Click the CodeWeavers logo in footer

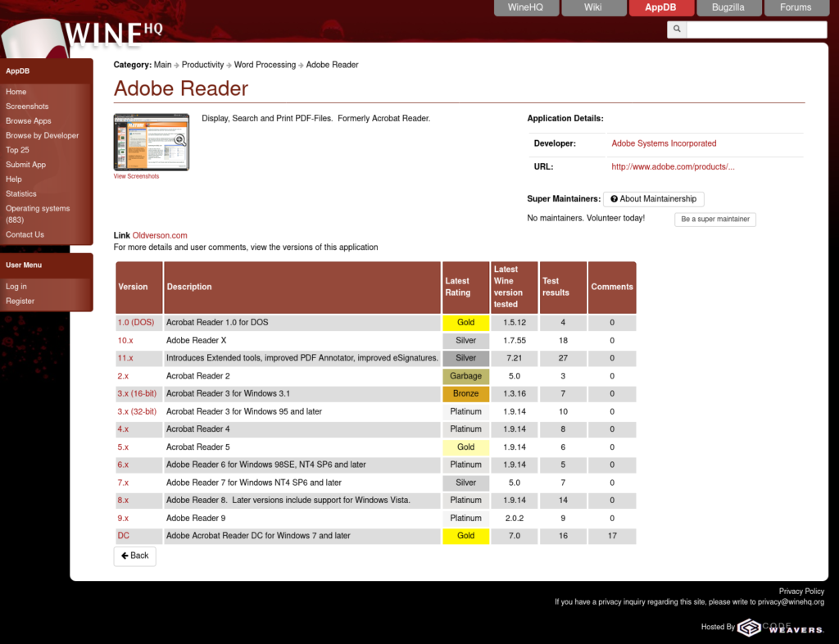click(x=780, y=627)
